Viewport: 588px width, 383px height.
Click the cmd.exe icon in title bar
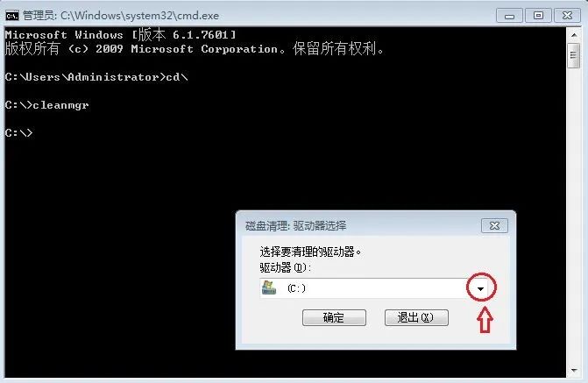(x=12, y=16)
